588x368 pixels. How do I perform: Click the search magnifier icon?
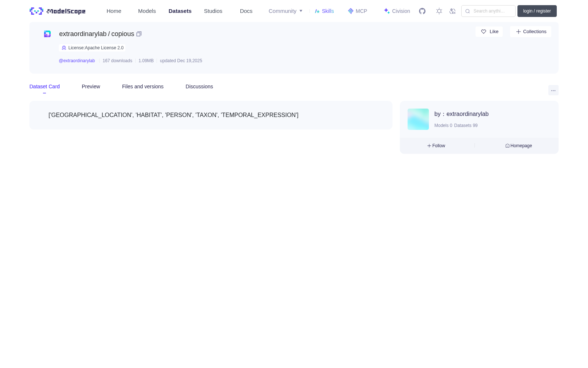click(467, 11)
